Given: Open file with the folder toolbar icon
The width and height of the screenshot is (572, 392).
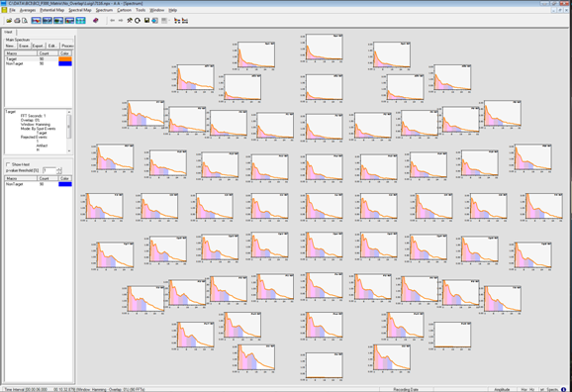Looking at the screenshot, I should click(9, 21).
